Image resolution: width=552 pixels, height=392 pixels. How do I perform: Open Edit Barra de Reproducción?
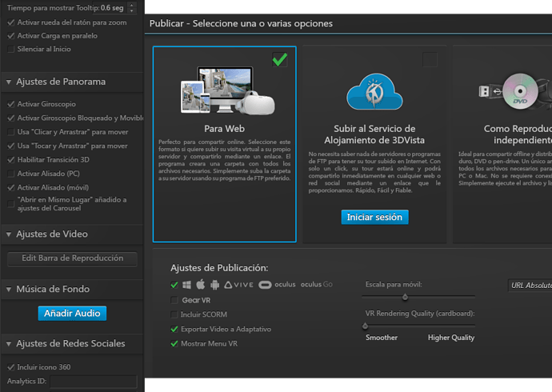[72, 258]
